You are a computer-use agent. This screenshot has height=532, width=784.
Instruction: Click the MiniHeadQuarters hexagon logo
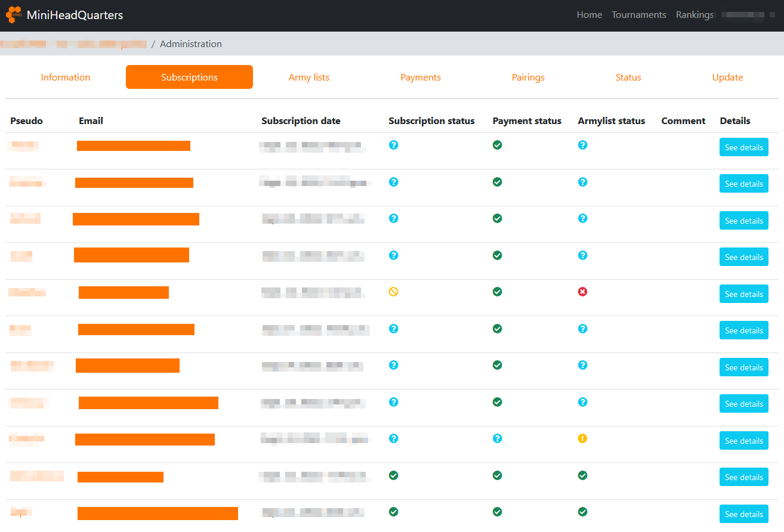point(14,14)
